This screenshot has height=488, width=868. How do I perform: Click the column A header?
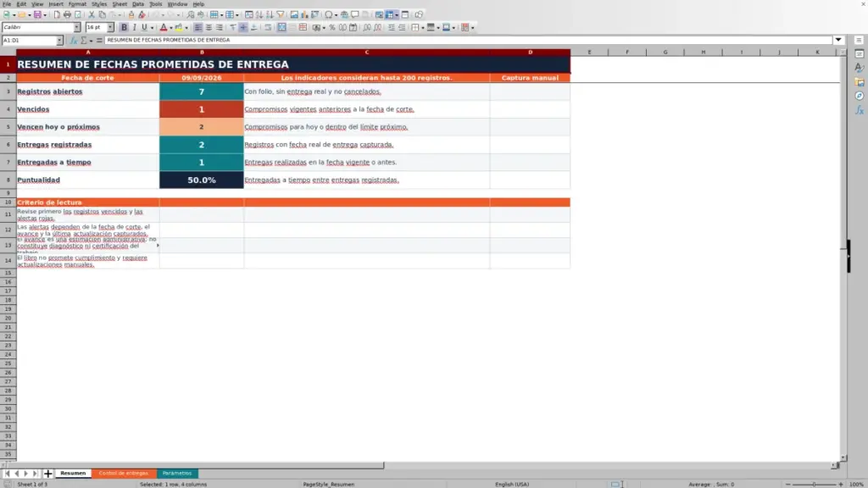pyautogui.click(x=87, y=52)
